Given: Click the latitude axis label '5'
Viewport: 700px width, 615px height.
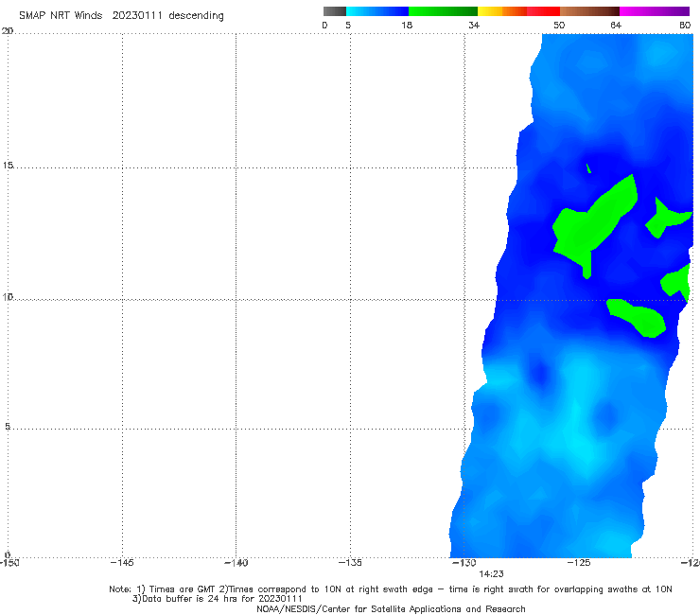Looking at the screenshot, I should pyautogui.click(x=8, y=427).
